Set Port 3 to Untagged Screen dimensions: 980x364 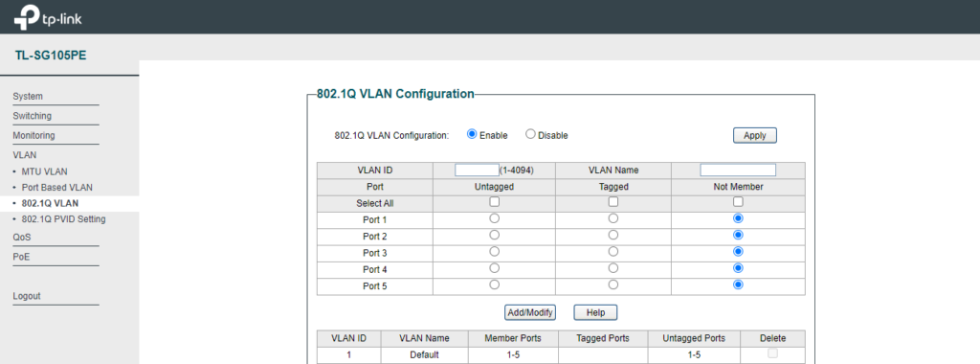click(495, 251)
